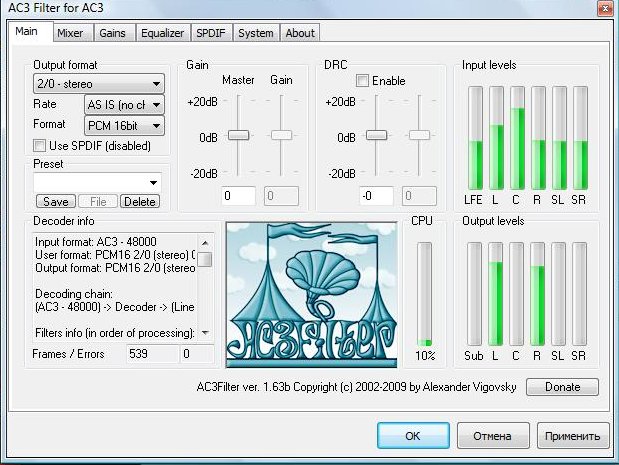The width and height of the screenshot is (619, 465).
Task: Close the AC3 Filter window
Action: [x=605, y=8]
